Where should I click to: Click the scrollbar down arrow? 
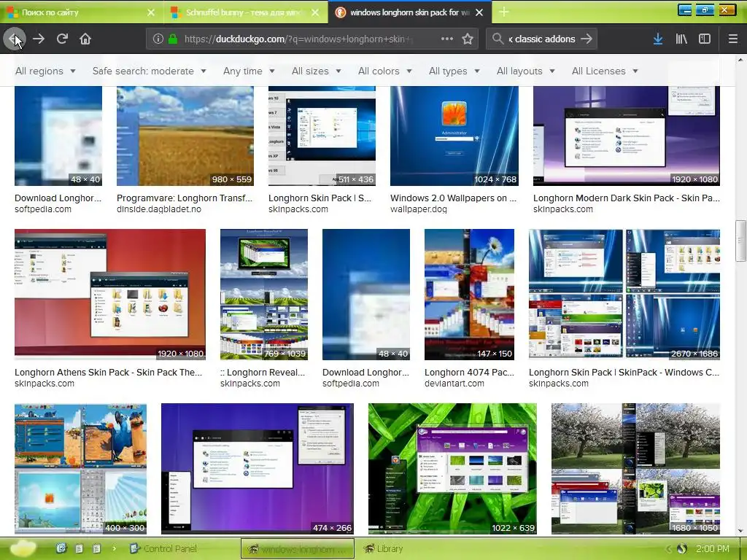tap(740, 531)
